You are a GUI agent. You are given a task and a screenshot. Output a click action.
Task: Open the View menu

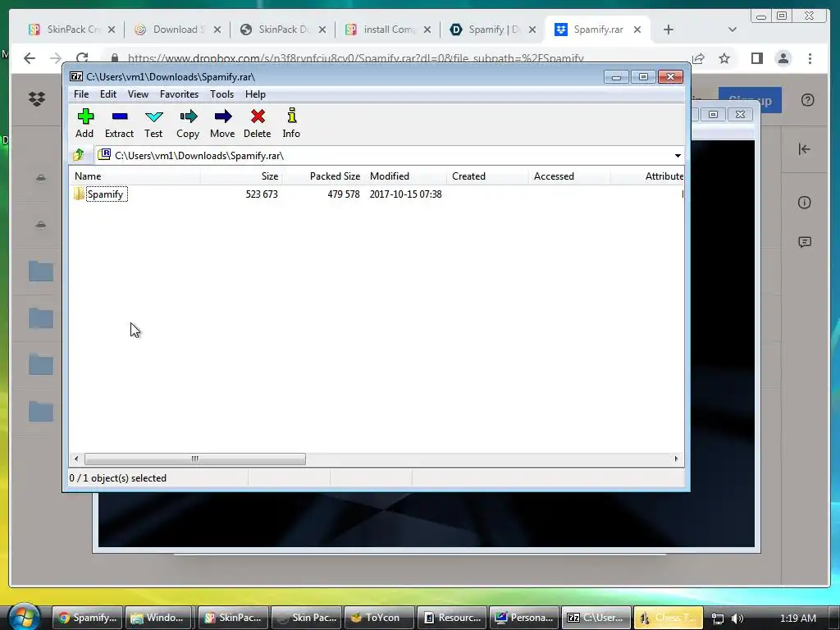(x=138, y=94)
